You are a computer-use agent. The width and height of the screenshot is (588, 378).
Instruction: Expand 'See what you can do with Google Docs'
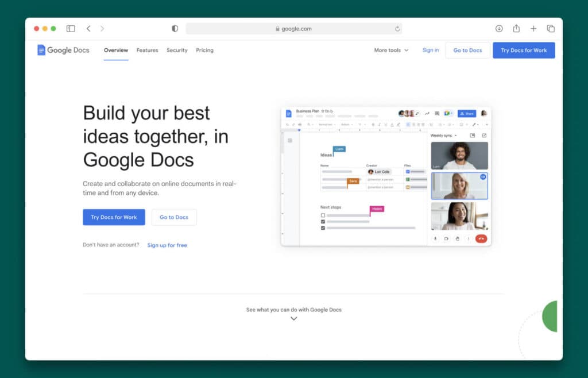pyautogui.click(x=293, y=318)
